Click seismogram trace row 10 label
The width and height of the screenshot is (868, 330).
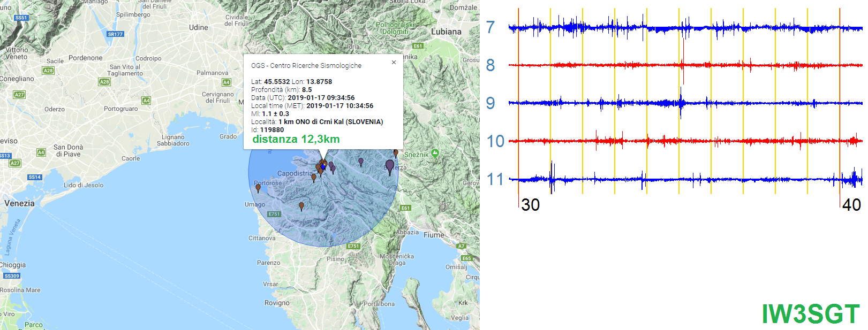496,141
